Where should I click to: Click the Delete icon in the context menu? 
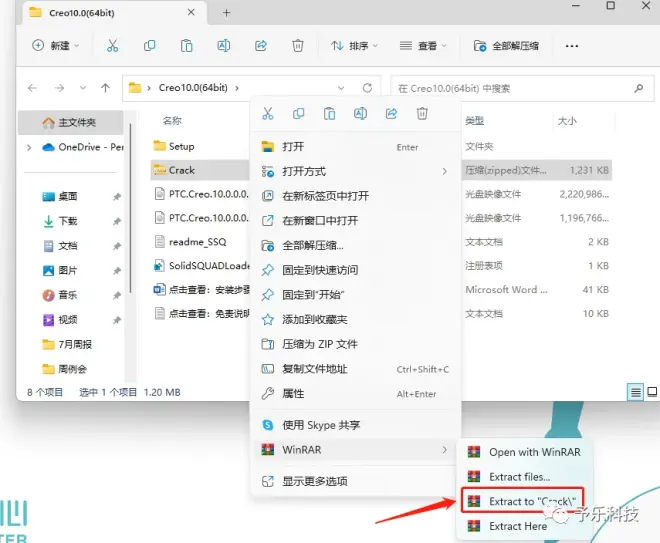pos(422,114)
